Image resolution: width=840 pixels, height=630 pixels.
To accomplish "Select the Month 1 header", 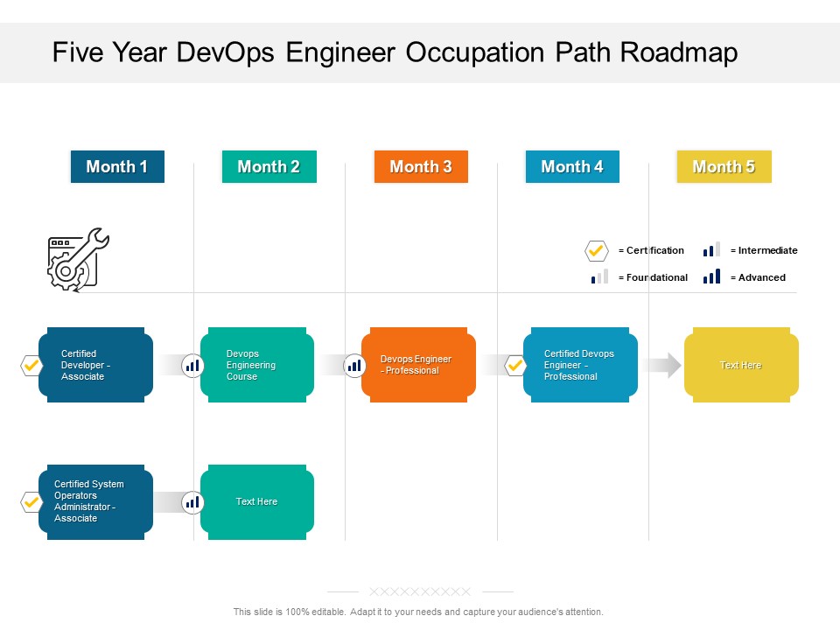I will tap(117, 166).
